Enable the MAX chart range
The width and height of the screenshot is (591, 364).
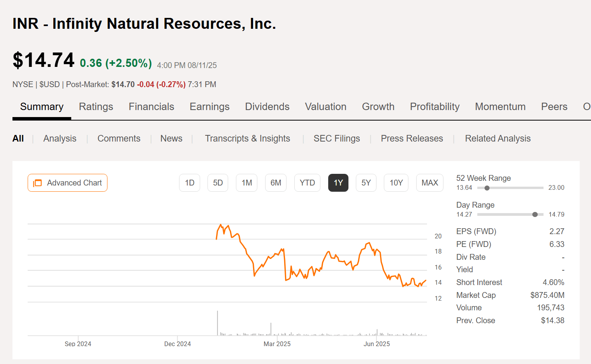pyautogui.click(x=429, y=183)
